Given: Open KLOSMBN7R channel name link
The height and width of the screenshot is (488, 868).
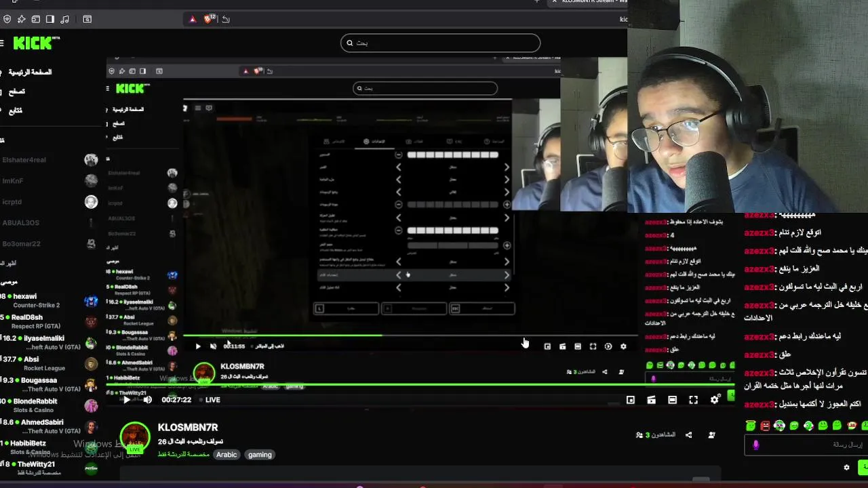Looking at the screenshot, I should [x=188, y=428].
